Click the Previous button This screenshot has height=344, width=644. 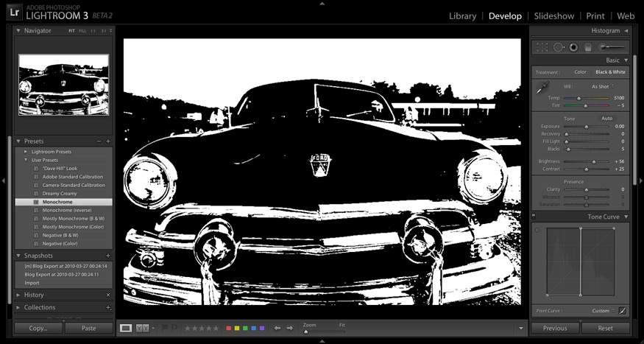coord(555,328)
